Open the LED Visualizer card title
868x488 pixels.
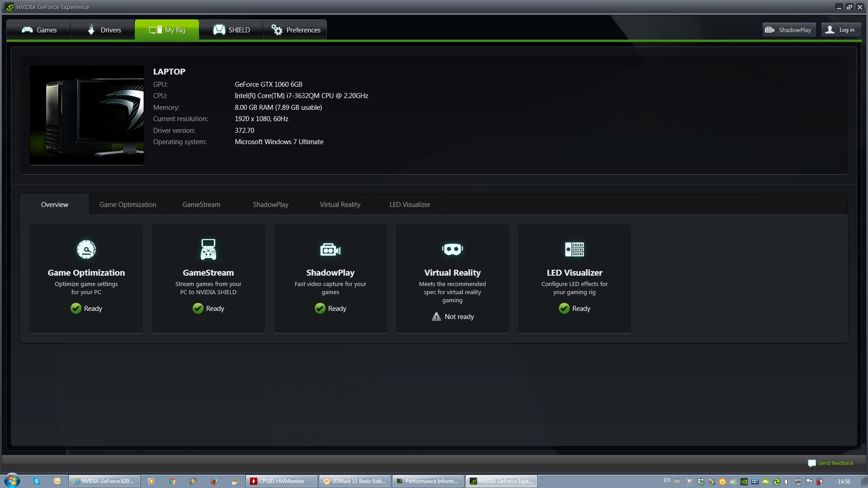(x=575, y=272)
